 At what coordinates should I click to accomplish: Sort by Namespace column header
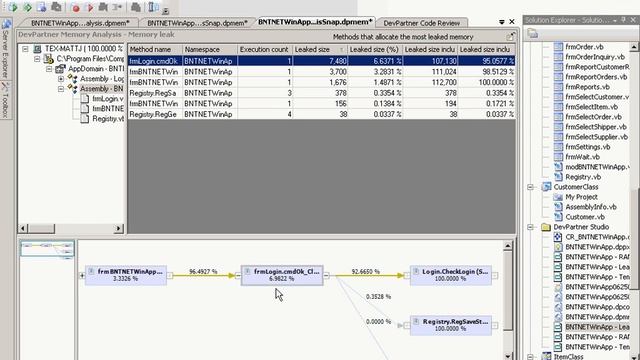[210, 49]
